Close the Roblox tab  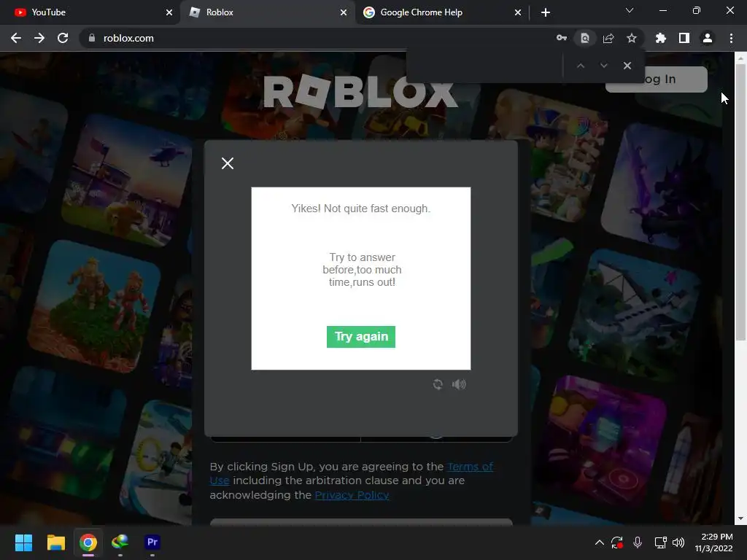coord(344,12)
